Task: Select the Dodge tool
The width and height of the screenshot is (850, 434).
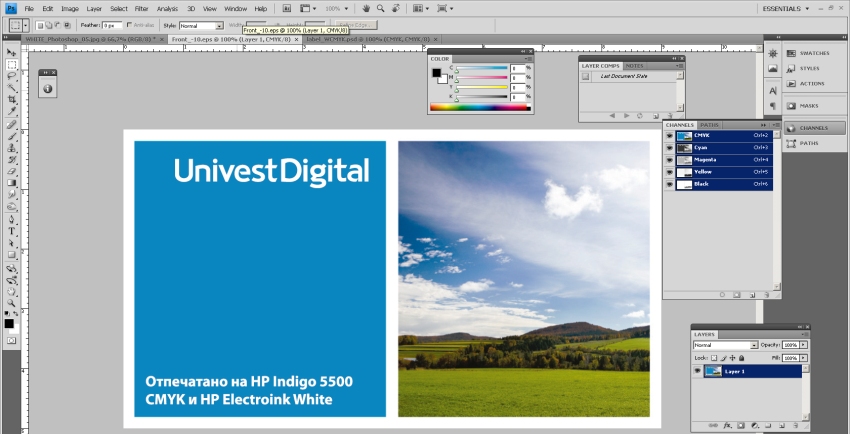Action: 11,206
